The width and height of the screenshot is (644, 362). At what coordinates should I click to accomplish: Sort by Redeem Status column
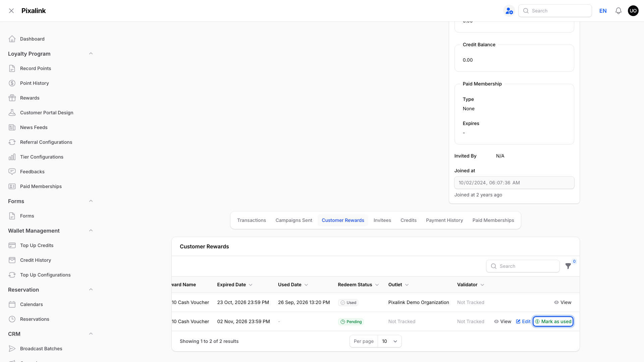pos(358,285)
